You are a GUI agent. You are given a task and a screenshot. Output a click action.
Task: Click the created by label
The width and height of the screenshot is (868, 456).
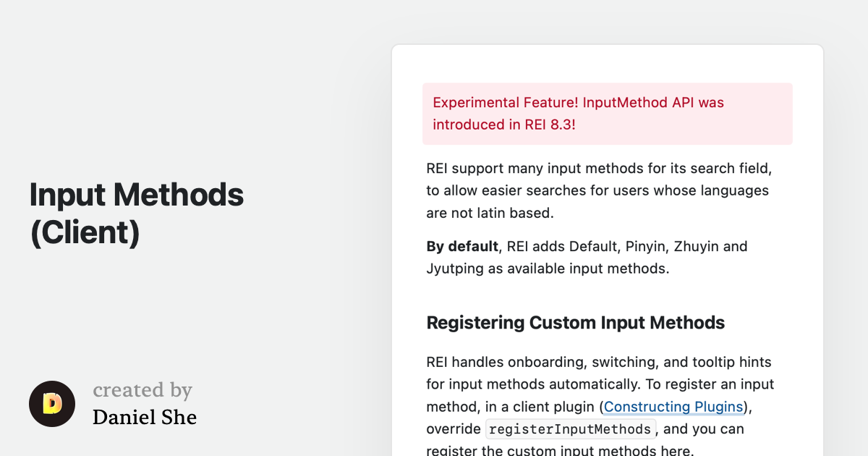142,390
